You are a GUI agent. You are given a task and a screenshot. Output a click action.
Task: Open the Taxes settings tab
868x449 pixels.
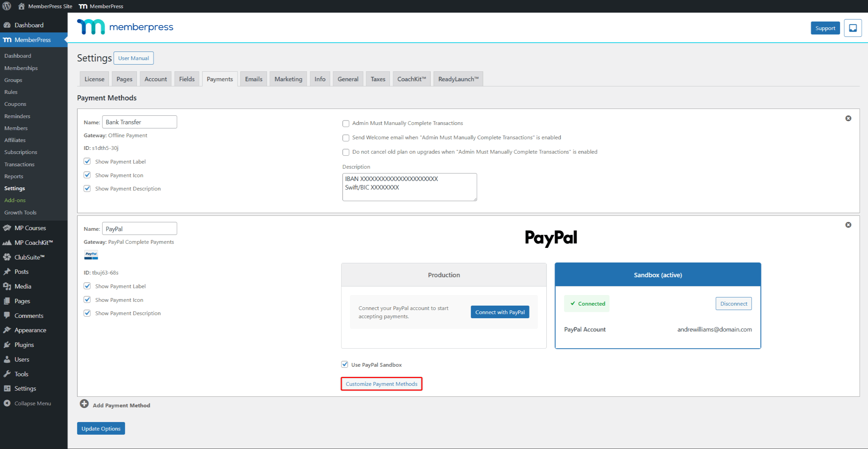(x=378, y=79)
